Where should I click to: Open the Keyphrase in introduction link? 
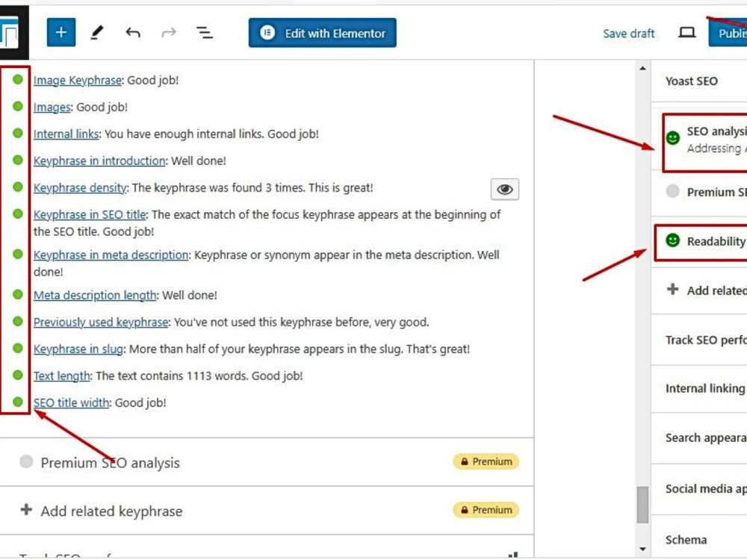(99, 161)
